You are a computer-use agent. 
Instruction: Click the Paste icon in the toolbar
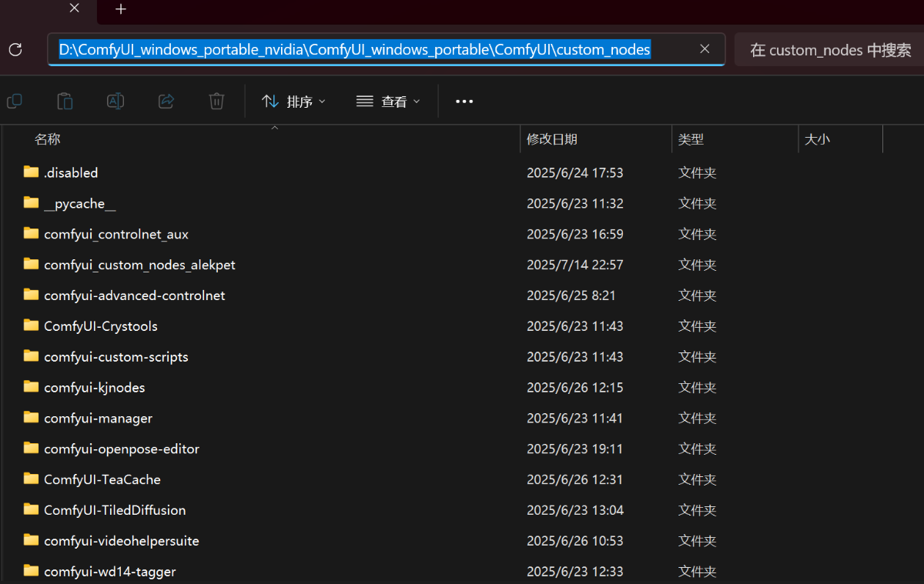65,101
